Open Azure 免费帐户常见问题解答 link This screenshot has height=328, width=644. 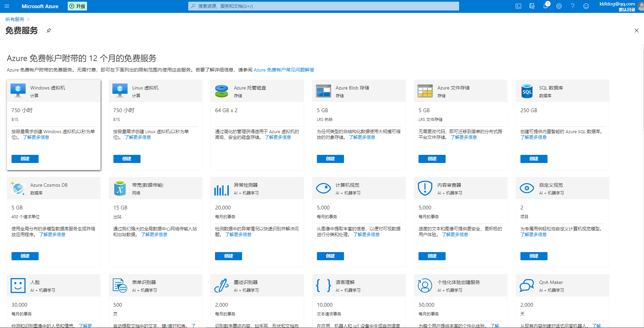tap(284, 70)
